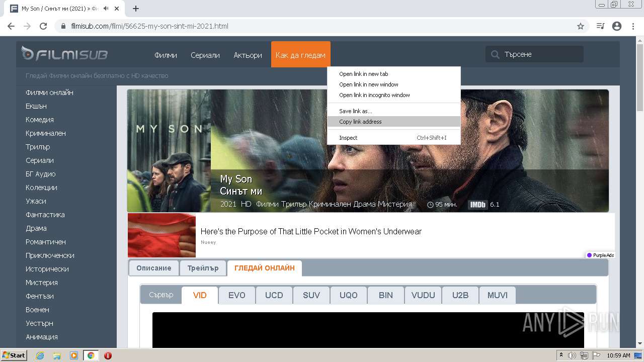Open Трилър sidebar category
The height and width of the screenshot is (362, 644).
[38, 147]
